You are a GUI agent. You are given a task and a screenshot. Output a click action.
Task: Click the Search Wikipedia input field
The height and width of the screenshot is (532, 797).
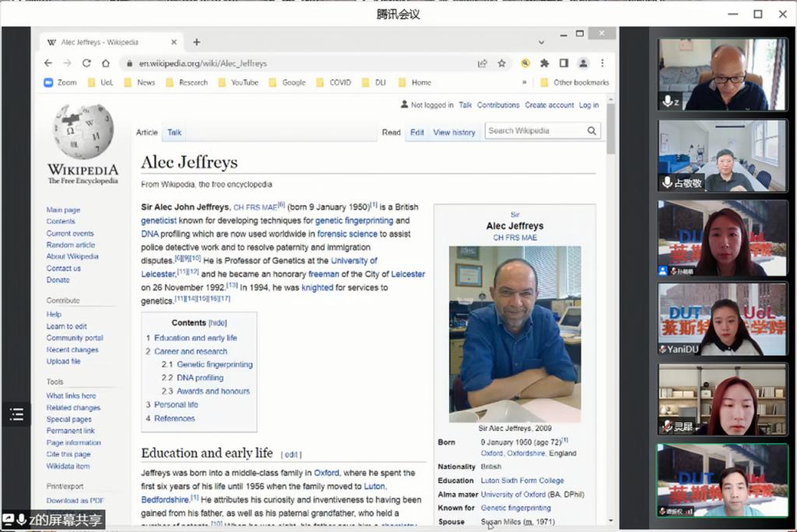tap(534, 131)
